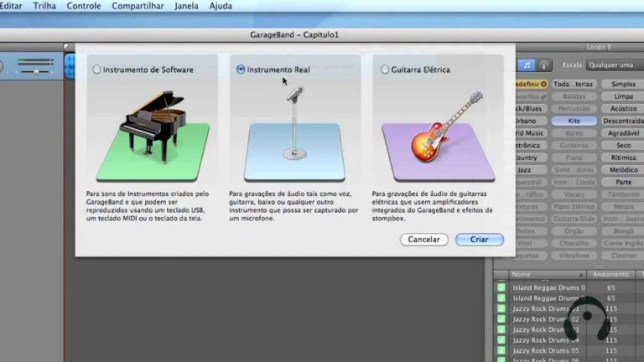
Task: Open the Janela menu
Action: coord(186,6)
